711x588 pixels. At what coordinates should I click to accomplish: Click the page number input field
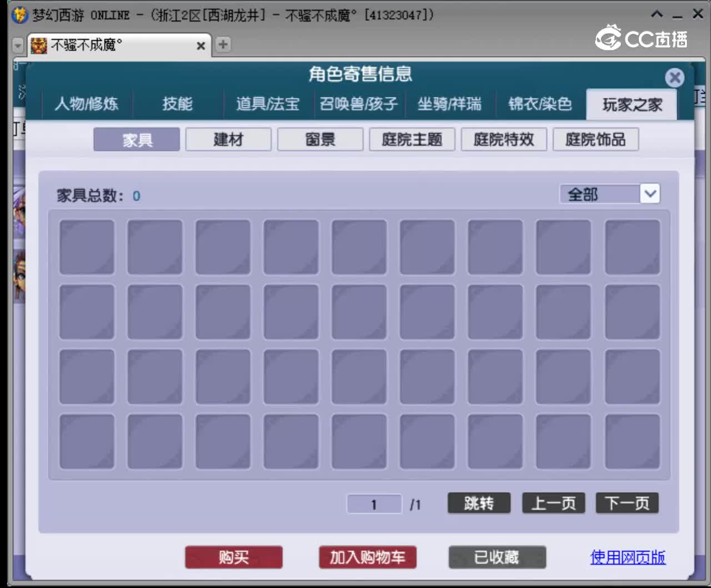374,504
